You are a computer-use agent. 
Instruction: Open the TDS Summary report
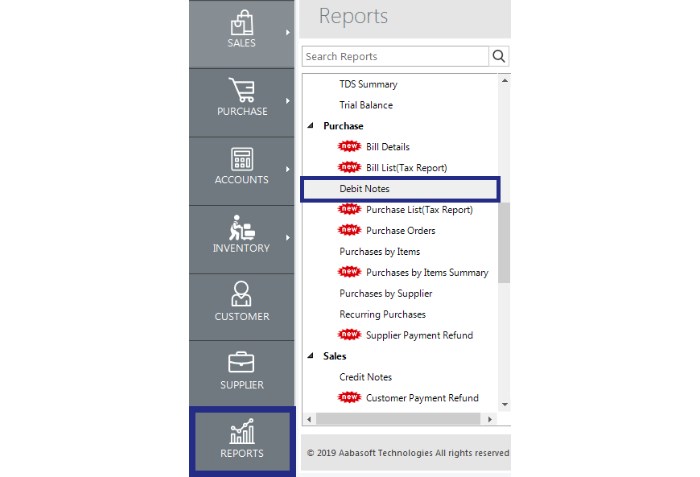(x=368, y=84)
